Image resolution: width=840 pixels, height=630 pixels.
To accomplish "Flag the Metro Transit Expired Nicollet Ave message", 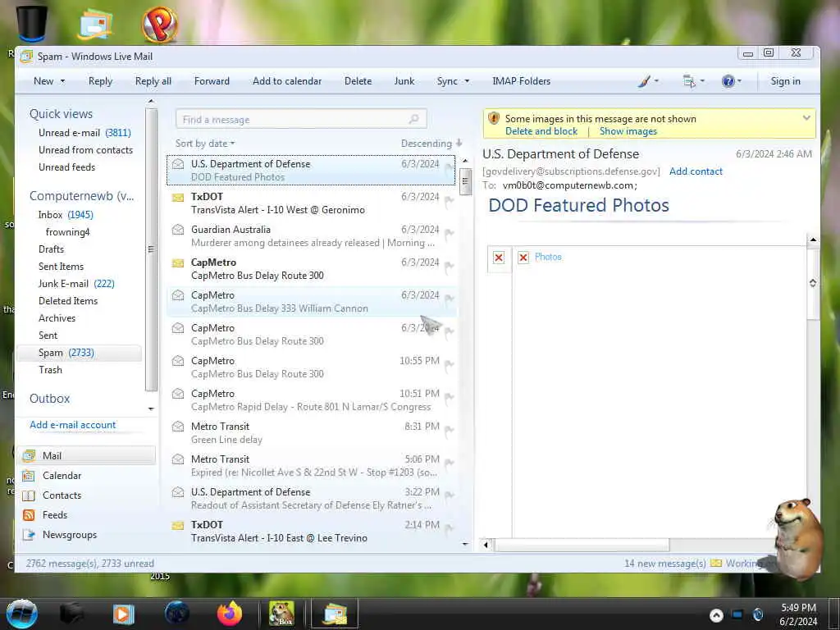I will 449,464.
